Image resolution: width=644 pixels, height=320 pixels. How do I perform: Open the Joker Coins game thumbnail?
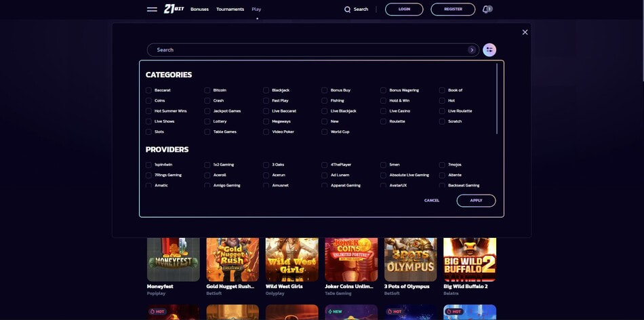pos(351,260)
